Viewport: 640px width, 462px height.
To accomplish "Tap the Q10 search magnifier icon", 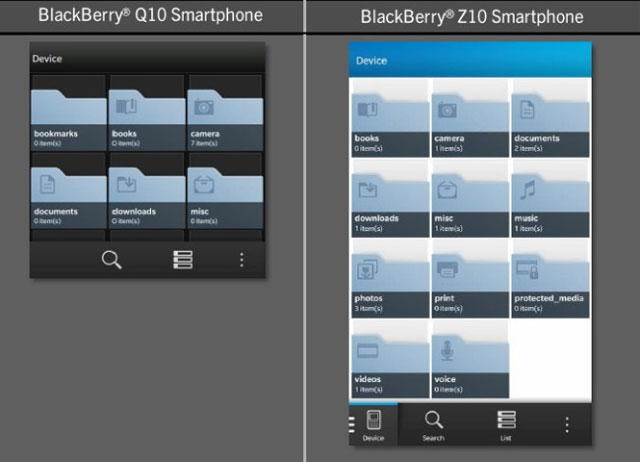I will [x=111, y=260].
